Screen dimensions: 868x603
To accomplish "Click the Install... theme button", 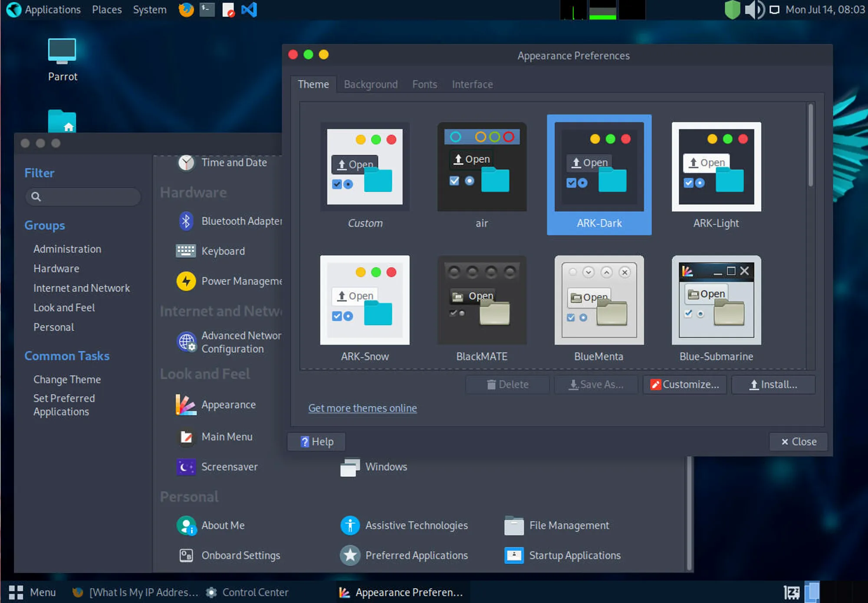I will pos(773,385).
